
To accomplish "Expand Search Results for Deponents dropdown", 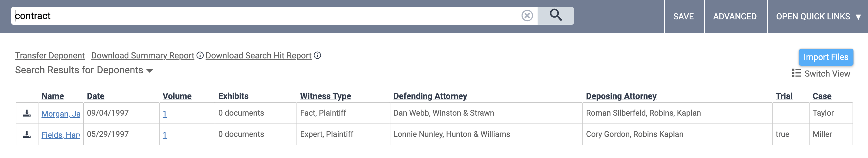I will coord(150,71).
